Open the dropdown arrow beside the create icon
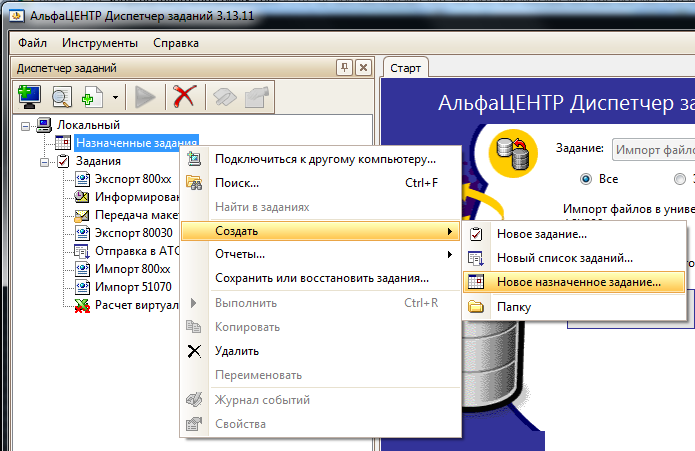This screenshot has width=695, height=451. (115, 97)
